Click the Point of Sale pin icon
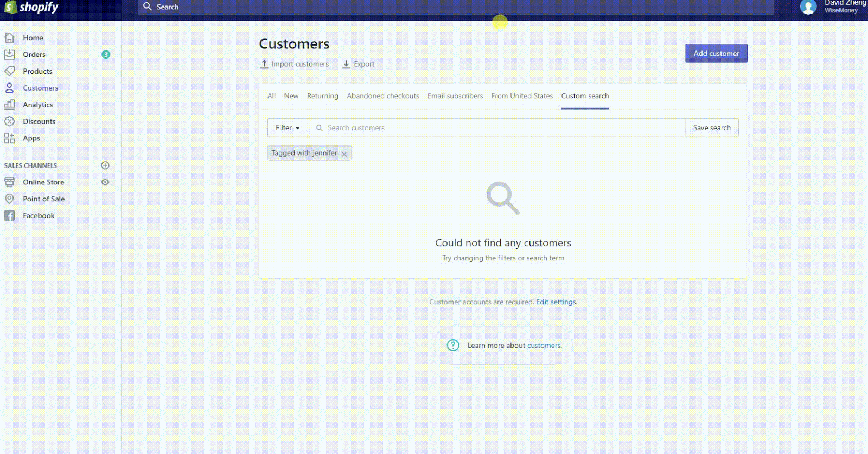This screenshot has width=868, height=454. point(9,199)
